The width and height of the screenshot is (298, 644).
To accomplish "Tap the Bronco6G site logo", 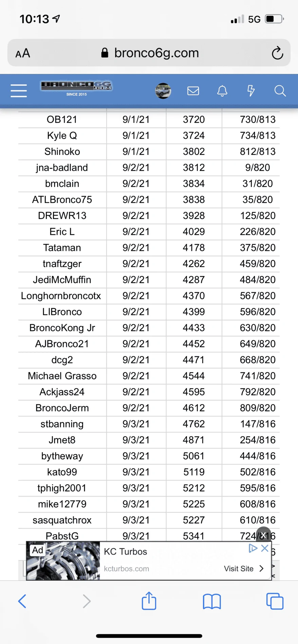I will pyautogui.click(x=76, y=88).
